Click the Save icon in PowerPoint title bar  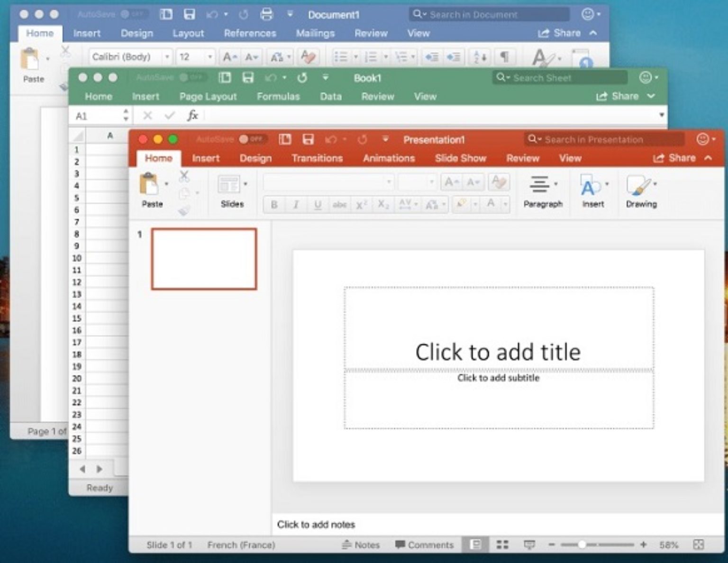[308, 139]
